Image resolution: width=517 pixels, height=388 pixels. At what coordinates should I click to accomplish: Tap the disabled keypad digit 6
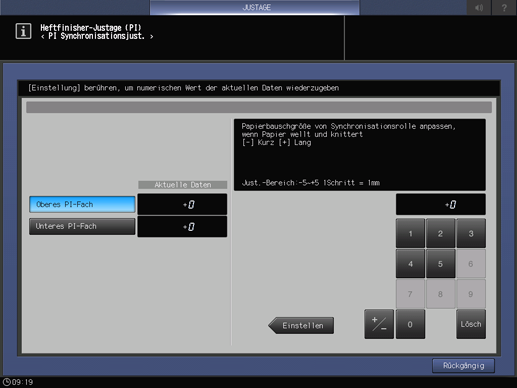471,264
